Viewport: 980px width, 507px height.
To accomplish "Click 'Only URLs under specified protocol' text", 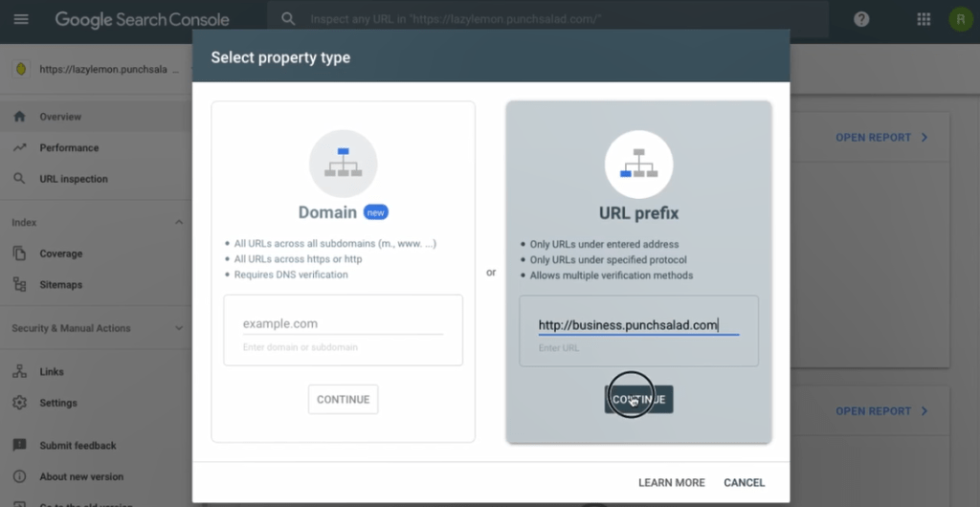I will tap(608, 260).
